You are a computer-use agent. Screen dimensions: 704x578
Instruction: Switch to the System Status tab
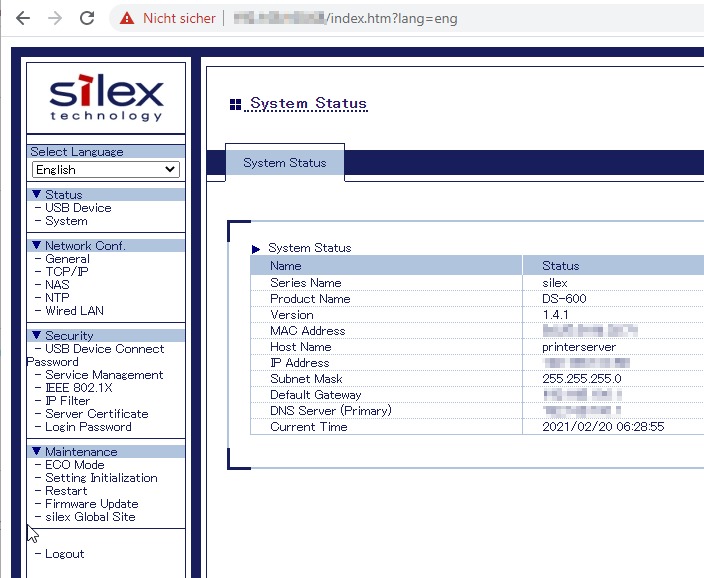point(285,163)
